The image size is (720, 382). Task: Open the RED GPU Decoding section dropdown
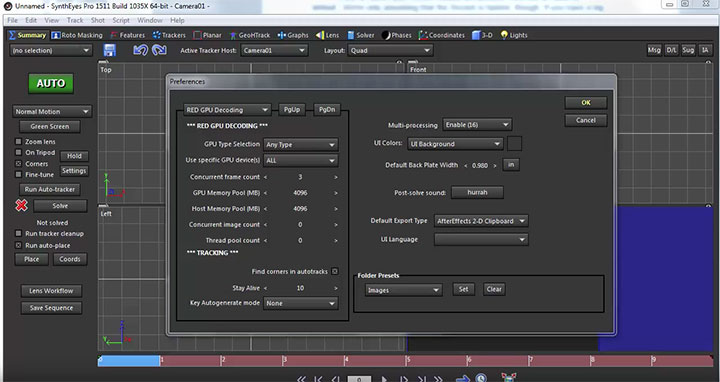point(227,110)
